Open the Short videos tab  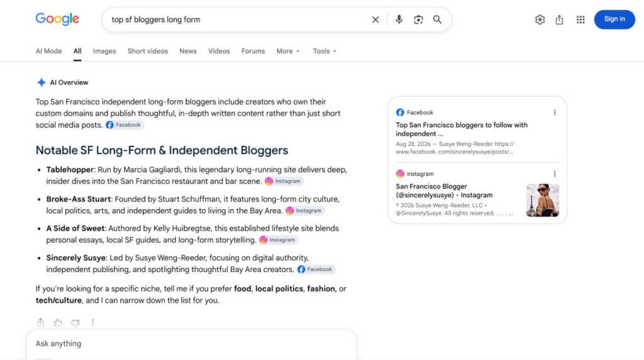click(147, 52)
